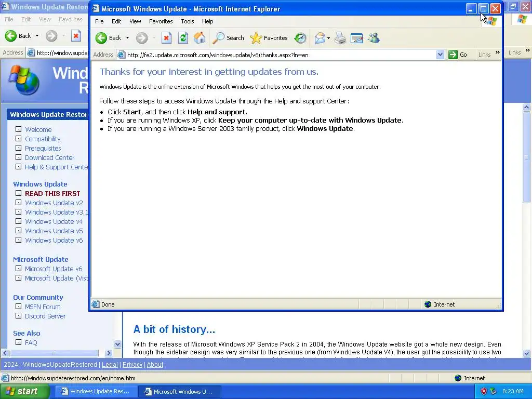Viewport: 532px width, 399px height.
Task: Toggle the box next to Prerequisites
Action: point(18,148)
